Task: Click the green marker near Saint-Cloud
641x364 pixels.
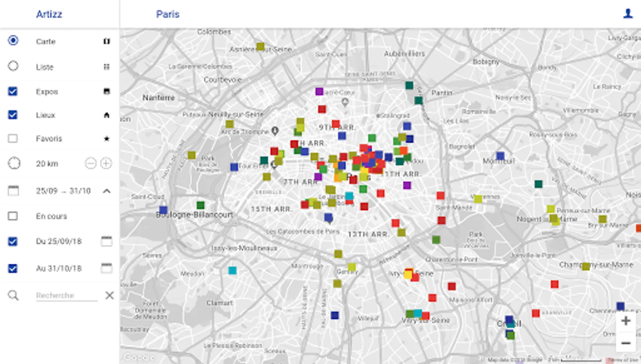Action: 200,205
